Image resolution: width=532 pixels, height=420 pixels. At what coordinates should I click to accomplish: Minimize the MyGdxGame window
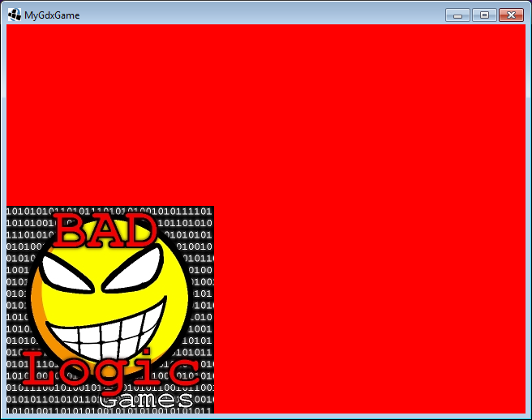(x=457, y=15)
